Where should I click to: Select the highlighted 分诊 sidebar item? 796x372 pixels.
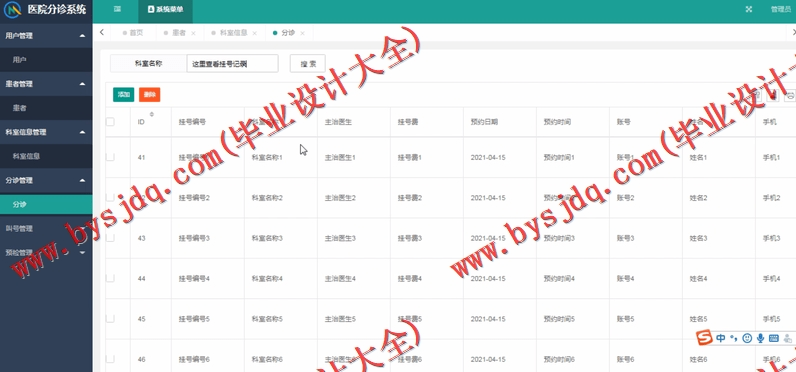[x=46, y=205]
